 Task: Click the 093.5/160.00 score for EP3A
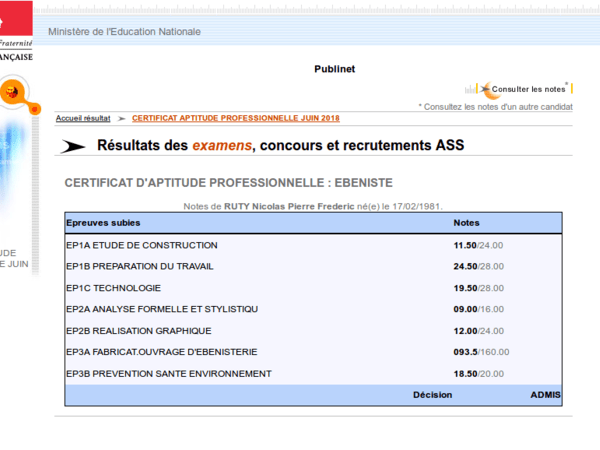click(481, 352)
